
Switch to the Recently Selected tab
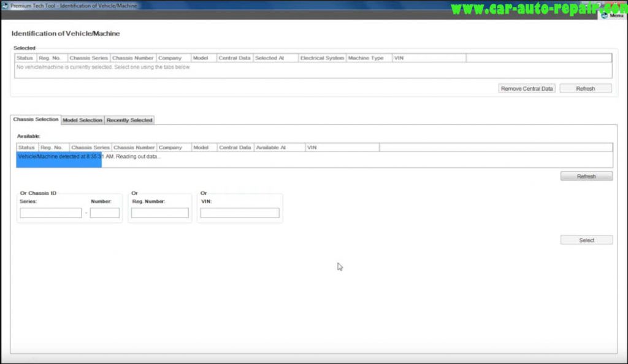(x=129, y=120)
